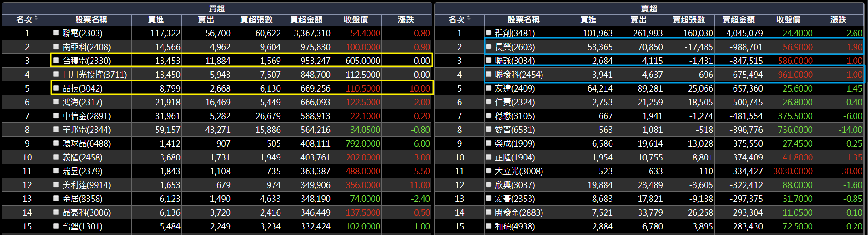Click the 買超金額 column header
The width and height of the screenshot is (868, 235).
[306, 20]
